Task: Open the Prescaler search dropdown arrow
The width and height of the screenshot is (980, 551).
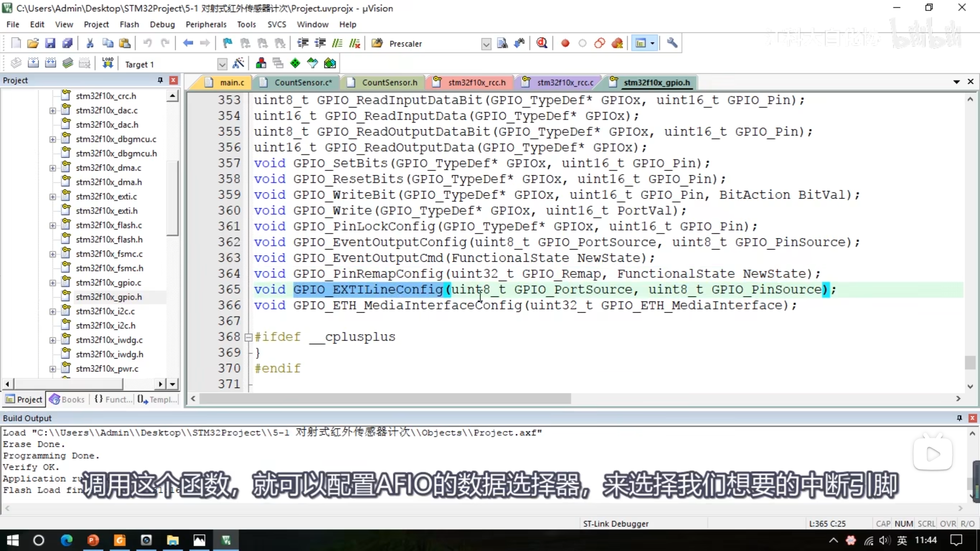Action: tap(486, 44)
